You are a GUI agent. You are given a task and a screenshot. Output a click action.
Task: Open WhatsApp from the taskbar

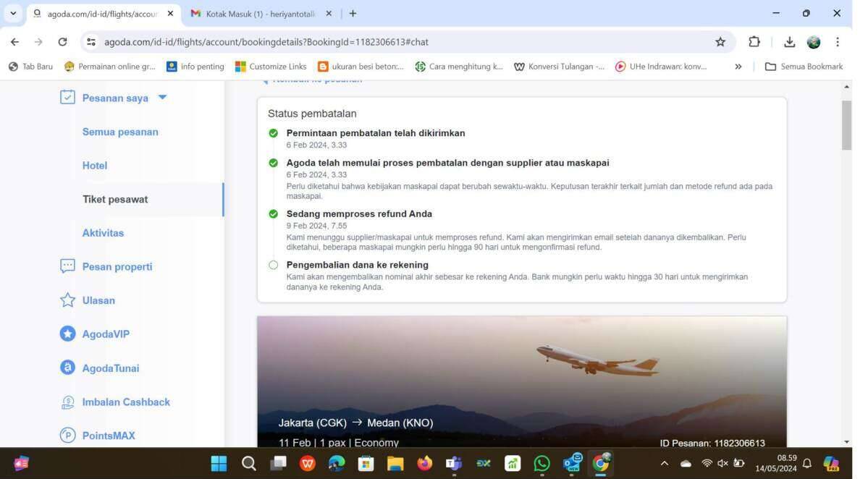point(542,463)
